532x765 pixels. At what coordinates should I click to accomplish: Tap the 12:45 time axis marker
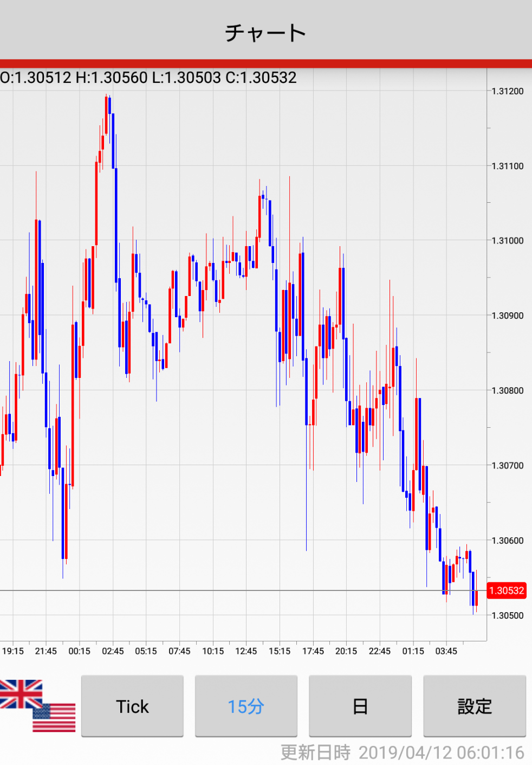pos(246,651)
